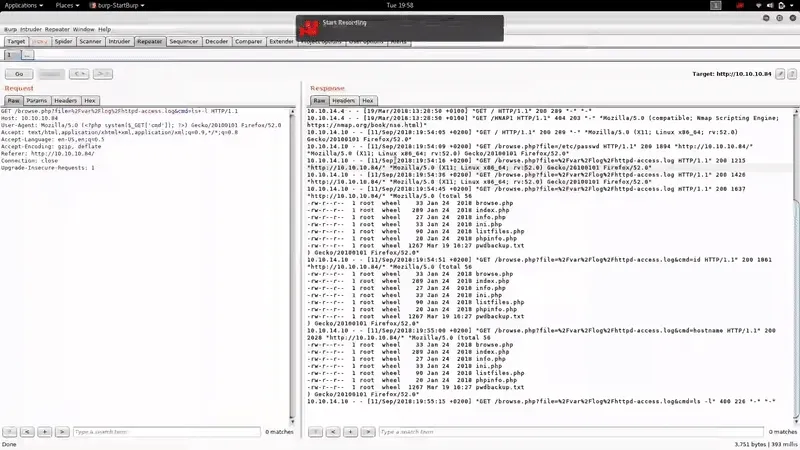Image resolution: width=800 pixels, height=450 pixels.
Task: Click the edit target pencil icon
Action: (x=778, y=74)
